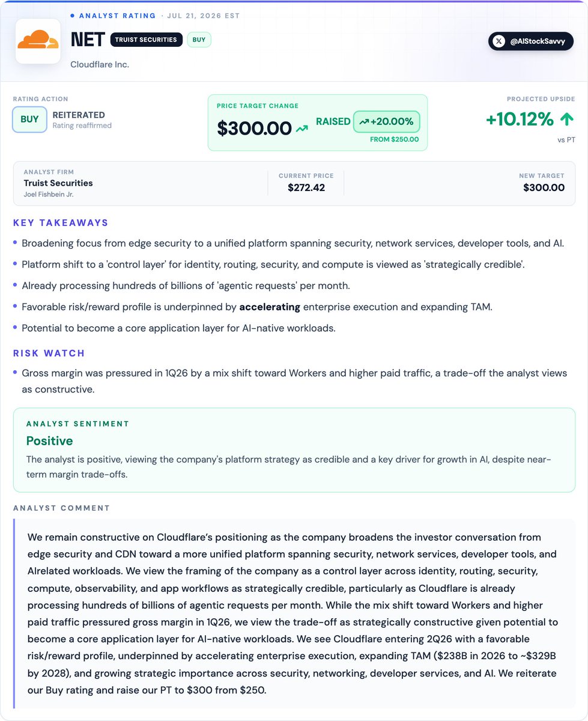
Task: Click the bullet before Risk Watch item
Action: coord(15,373)
